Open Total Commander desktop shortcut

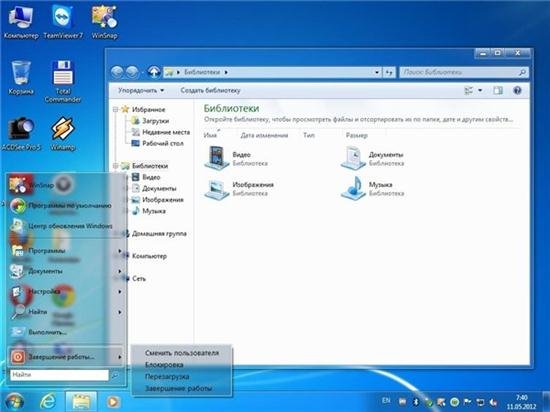(x=63, y=81)
